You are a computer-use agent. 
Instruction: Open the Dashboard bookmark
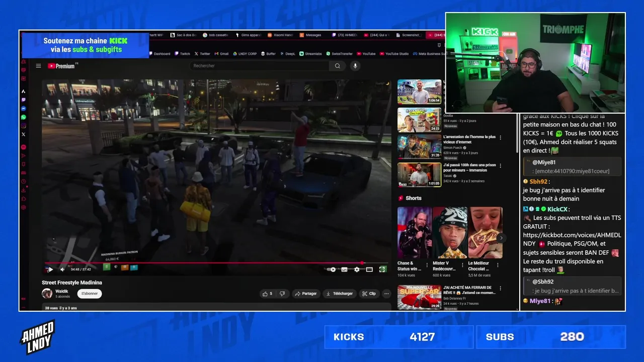(159, 54)
